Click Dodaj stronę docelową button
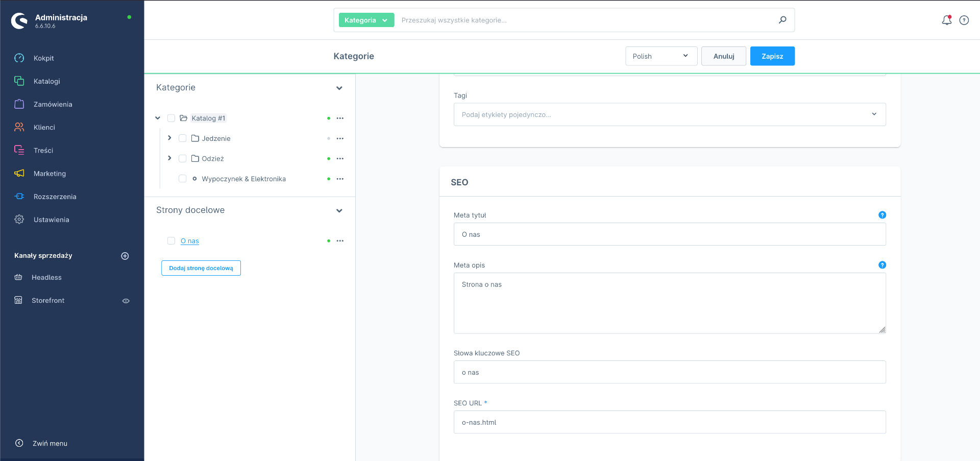This screenshot has height=461, width=980. click(x=201, y=268)
